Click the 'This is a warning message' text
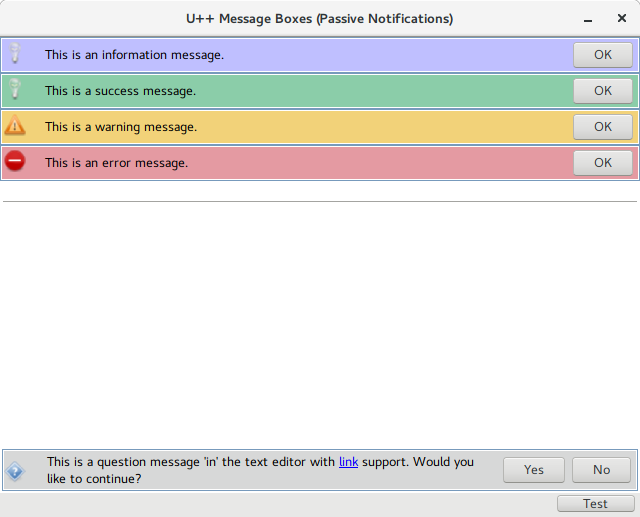The image size is (640, 517). click(121, 127)
